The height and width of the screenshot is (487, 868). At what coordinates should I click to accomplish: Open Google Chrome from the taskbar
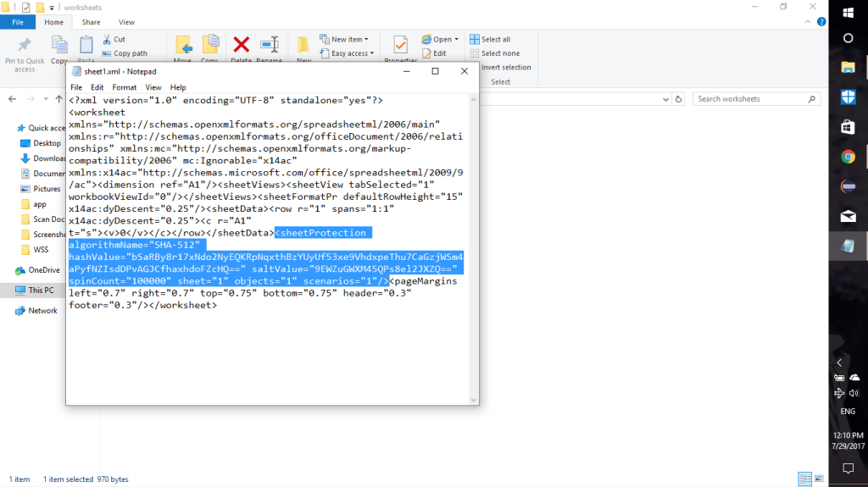[848, 157]
